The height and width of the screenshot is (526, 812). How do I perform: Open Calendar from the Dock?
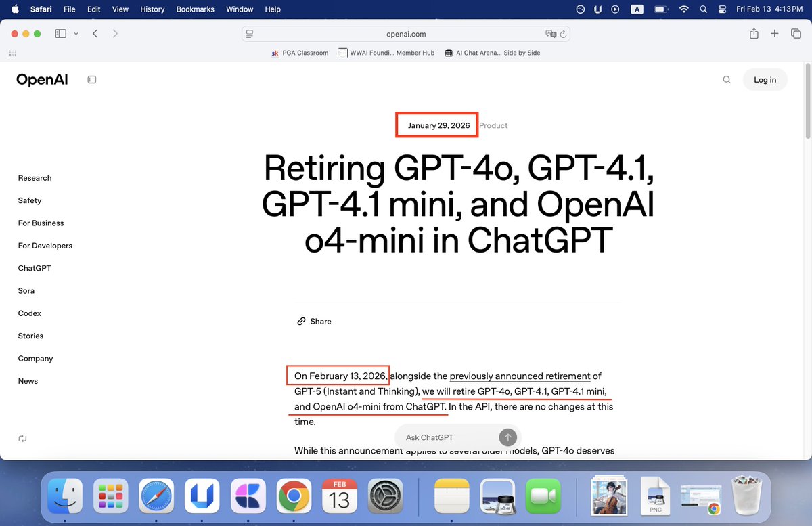click(x=340, y=498)
